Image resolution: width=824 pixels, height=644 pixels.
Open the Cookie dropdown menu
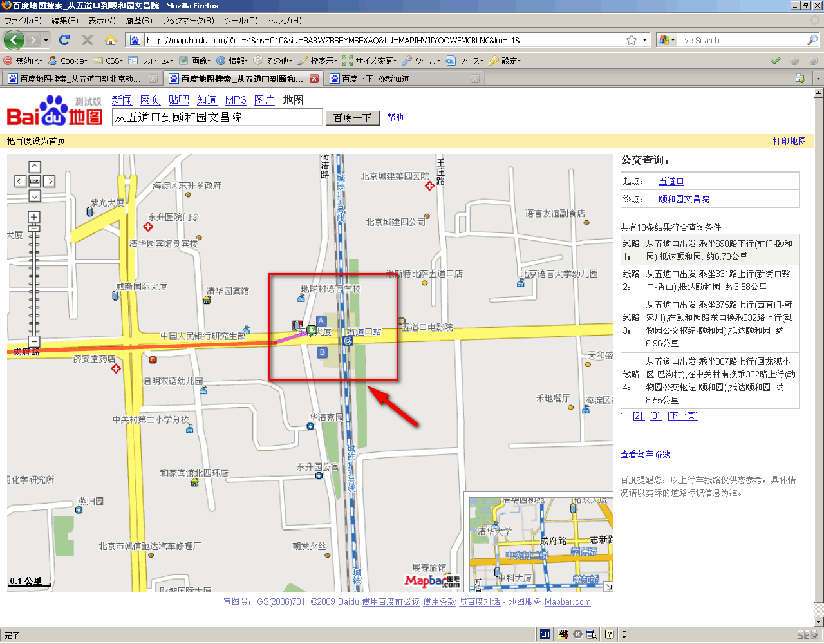click(x=68, y=61)
